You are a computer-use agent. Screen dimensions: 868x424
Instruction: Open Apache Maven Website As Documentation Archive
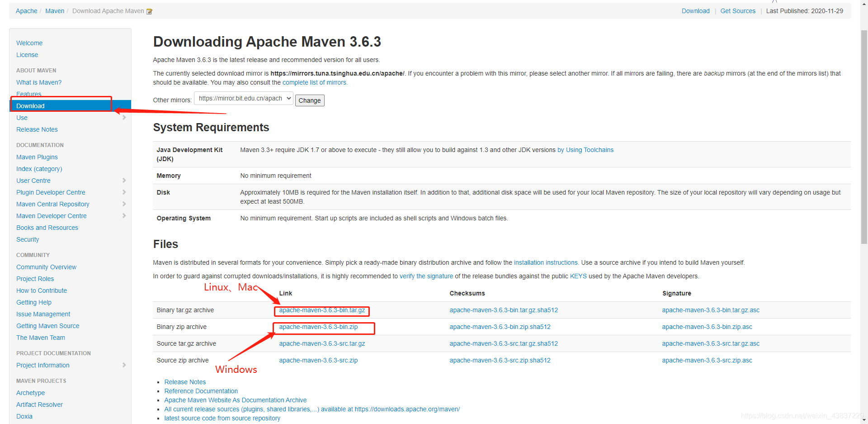tap(235, 400)
